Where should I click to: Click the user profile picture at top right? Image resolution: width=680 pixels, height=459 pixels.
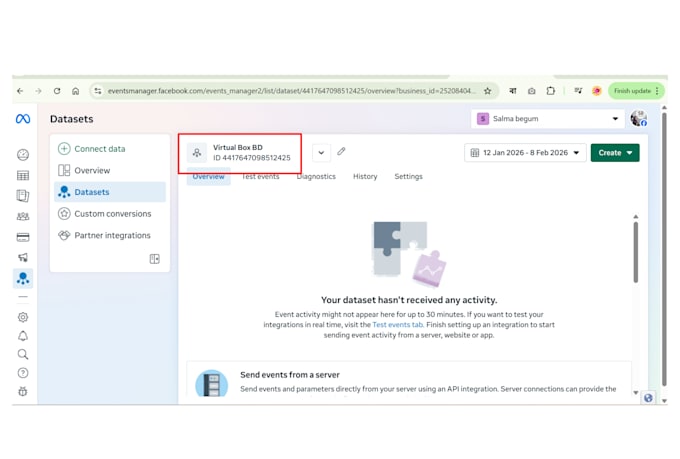pyautogui.click(x=639, y=118)
